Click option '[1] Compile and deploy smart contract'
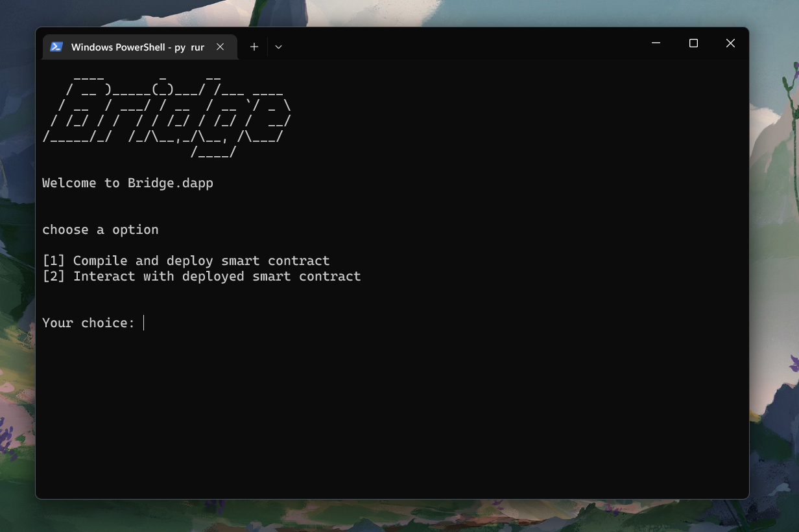Image resolution: width=799 pixels, height=532 pixels. tap(186, 261)
